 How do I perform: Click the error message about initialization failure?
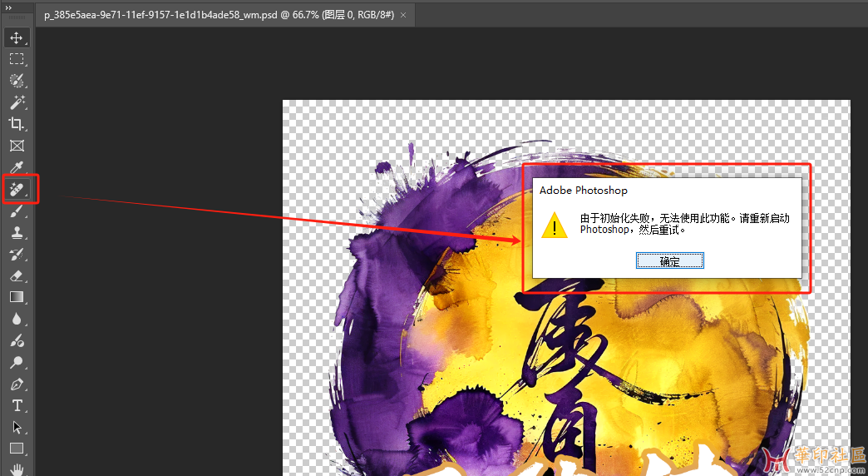(685, 223)
